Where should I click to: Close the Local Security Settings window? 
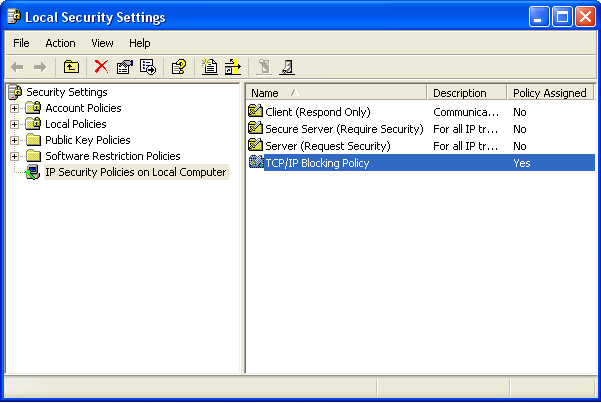585,17
